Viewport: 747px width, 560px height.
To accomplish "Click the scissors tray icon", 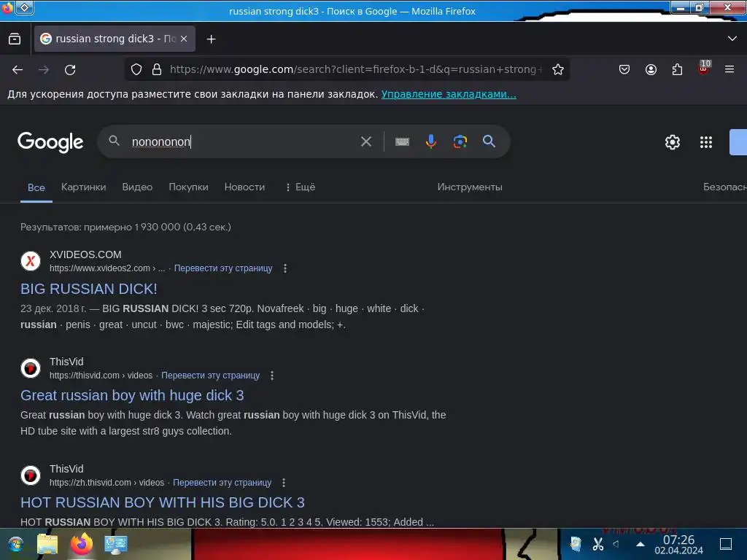I will tap(597, 544).
